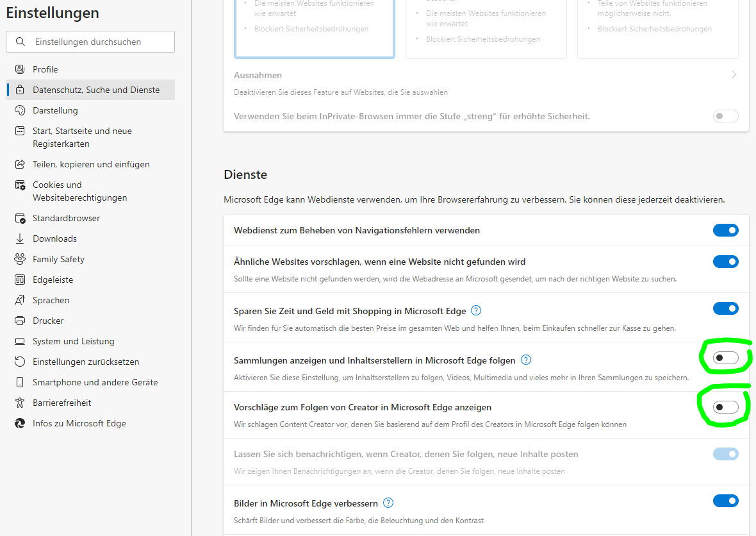Image resolution: width=756 pixels, height=536 pixels.
Task: Click the Edgeleiste sidebar icon
Action: pyautogui.click(x=20, y=280)
